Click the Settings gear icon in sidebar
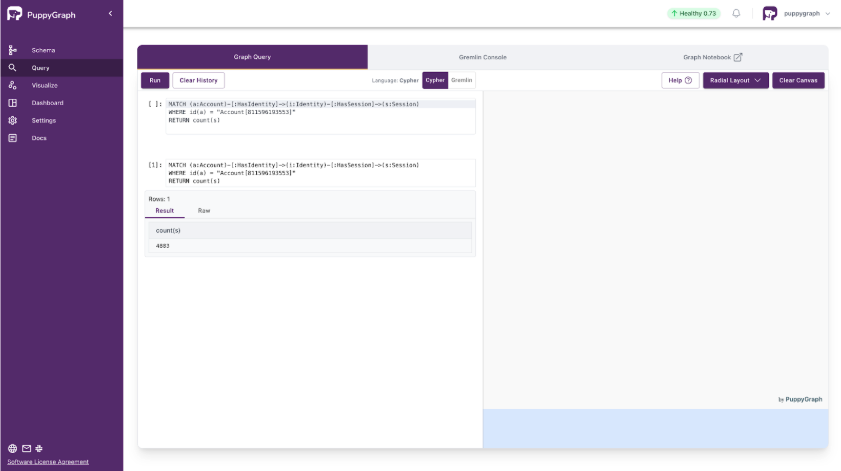Viewport: 841px width, 471px height. 13,120
